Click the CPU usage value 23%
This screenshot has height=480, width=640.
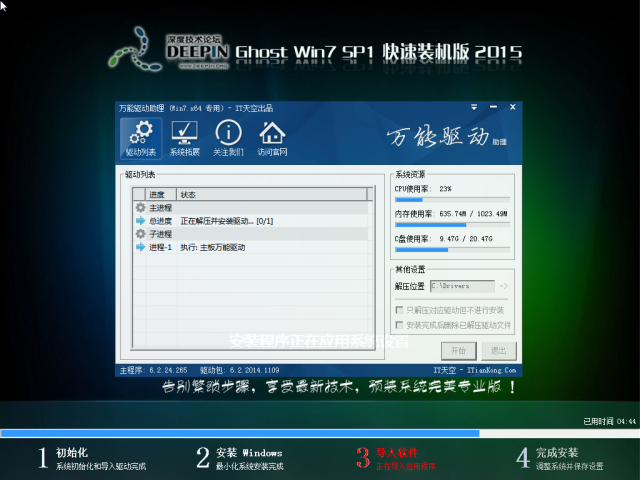(x=445, y=189)
